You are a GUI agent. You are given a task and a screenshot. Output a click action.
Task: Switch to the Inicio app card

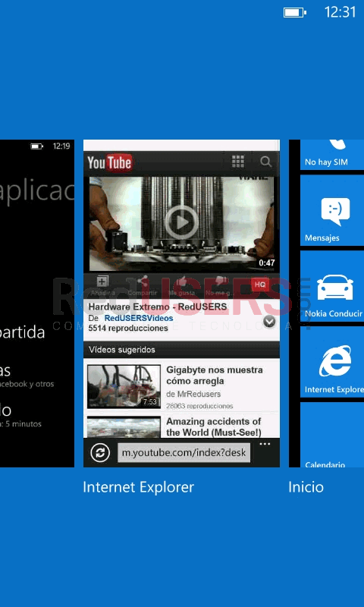click(306, 487)
